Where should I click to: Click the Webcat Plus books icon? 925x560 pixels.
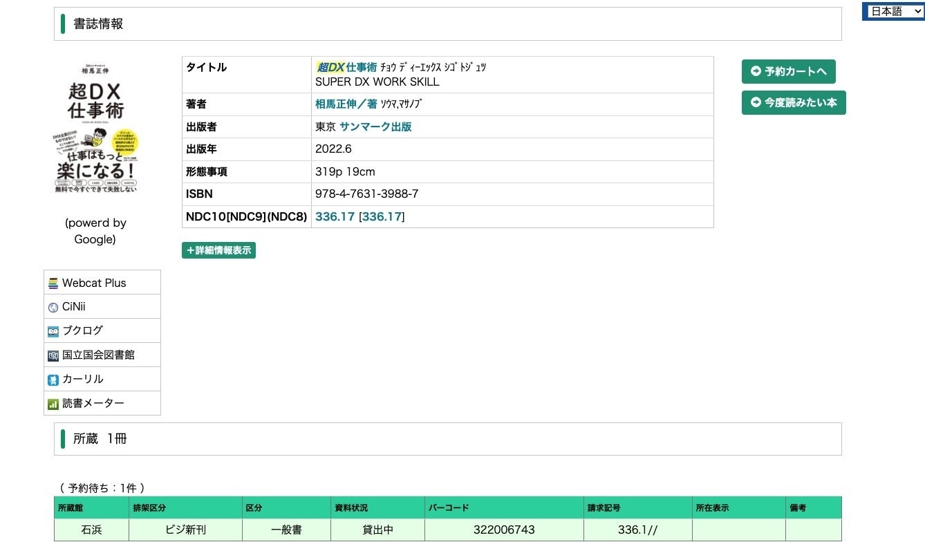53,283
